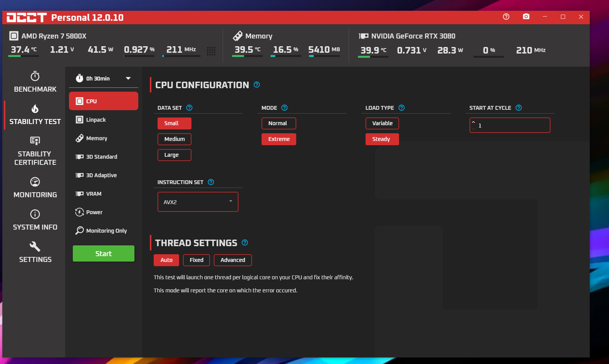
Task: Click the Monitoring gauge icon
Action: tap(35, 182)
